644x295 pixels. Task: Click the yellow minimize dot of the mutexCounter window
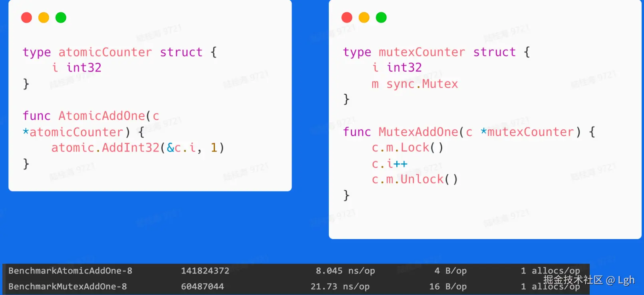click(364, 18)
